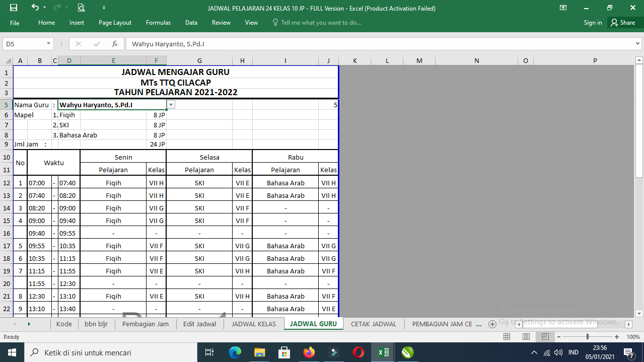Open Firefox from the taskbar
Image resolution: width=644 pixels, height=362 pixels.
(309, 352)
